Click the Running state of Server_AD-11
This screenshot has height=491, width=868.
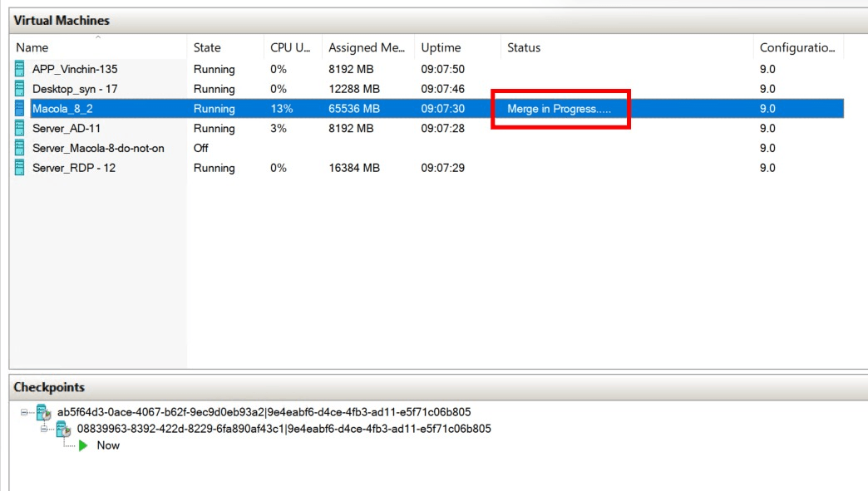(x=215, y=128)
